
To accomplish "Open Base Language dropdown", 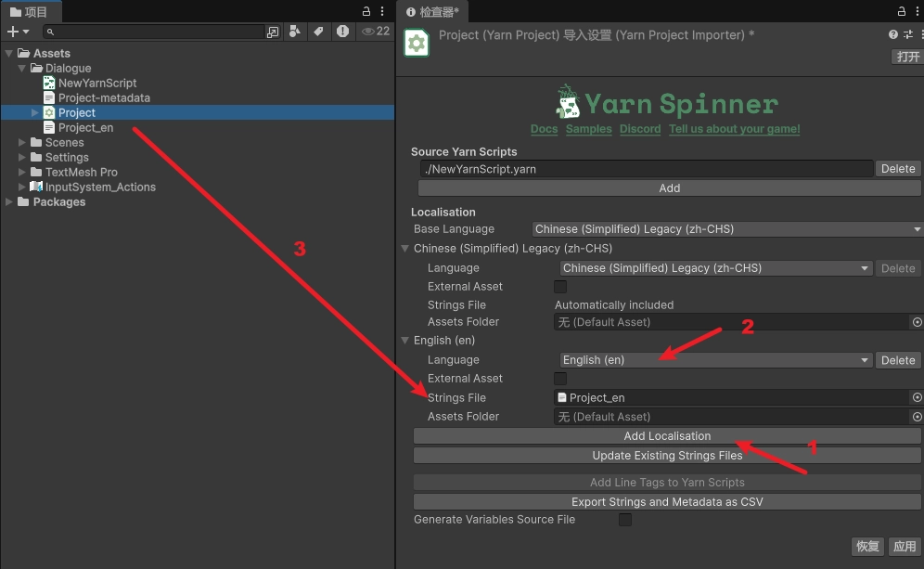I will click(727, 229).
